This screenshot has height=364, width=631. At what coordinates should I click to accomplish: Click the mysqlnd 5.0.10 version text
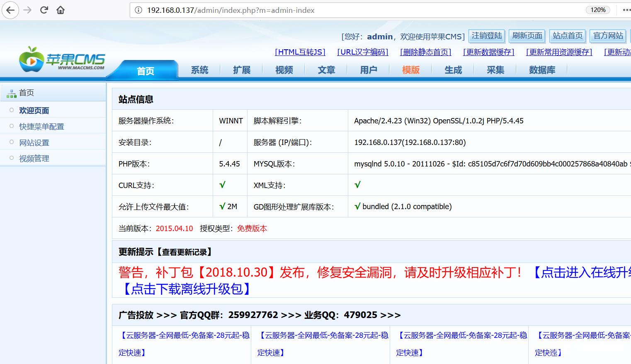(x=492, y=164)
